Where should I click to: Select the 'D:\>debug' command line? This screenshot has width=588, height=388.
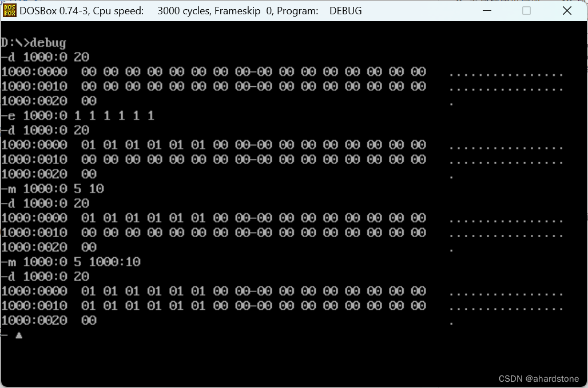(34, 42)
